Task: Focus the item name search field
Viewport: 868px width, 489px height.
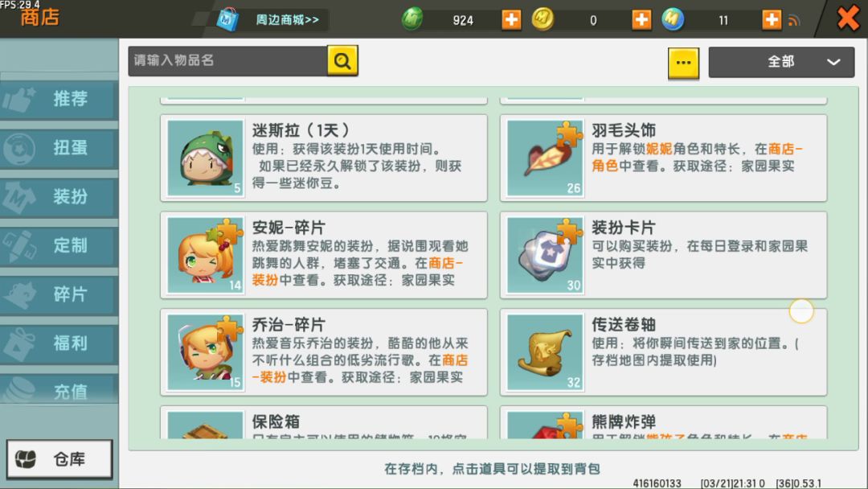Action: click(x=227, y=60)
